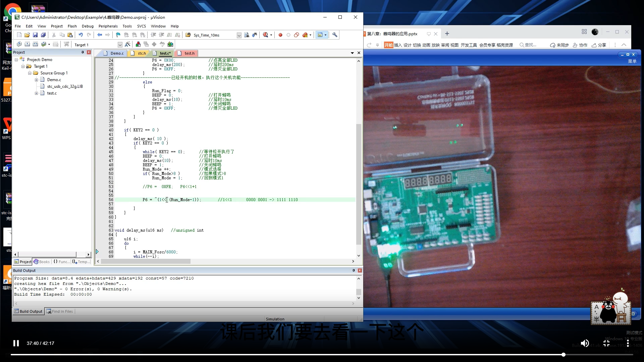Click the Kill all breakpoints icon
The width and height of the screenshot is (644, 362).
(305, 35)
